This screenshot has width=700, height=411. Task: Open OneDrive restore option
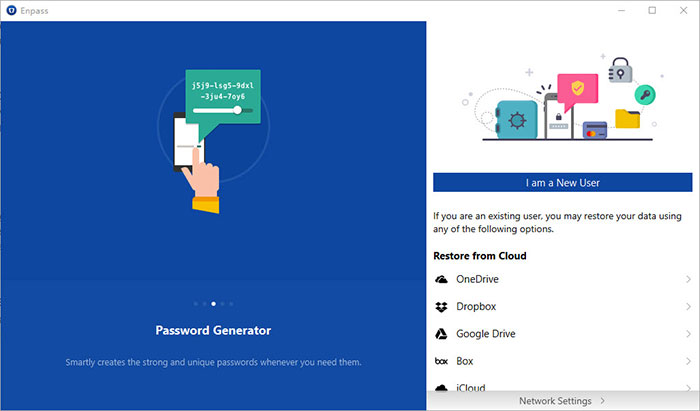tap(562, 279)
